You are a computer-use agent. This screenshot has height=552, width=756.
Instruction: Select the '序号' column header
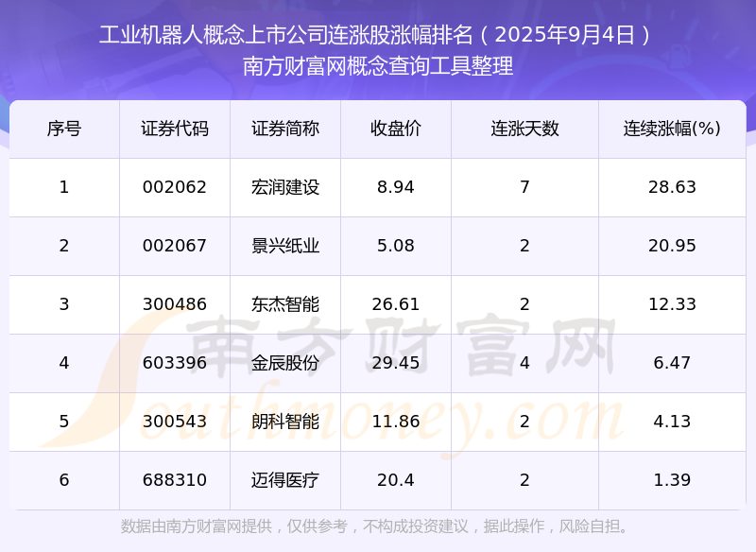(64, 129)
